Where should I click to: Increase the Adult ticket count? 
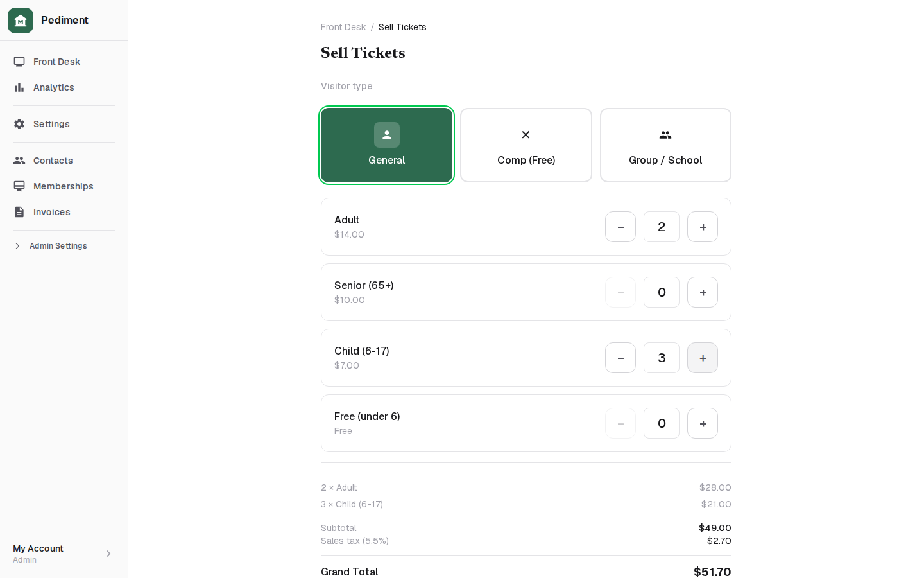click(703, 227)
